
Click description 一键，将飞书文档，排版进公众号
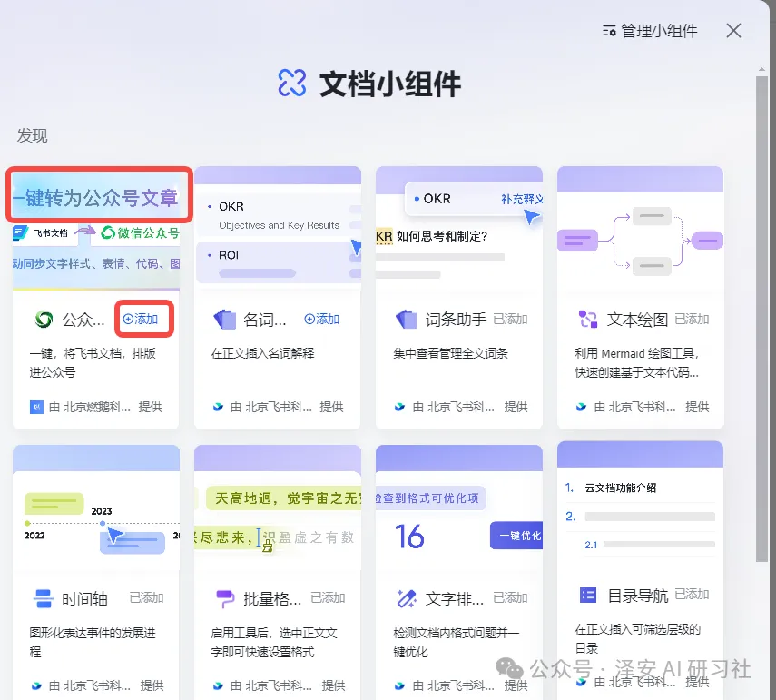click(93, 363)
